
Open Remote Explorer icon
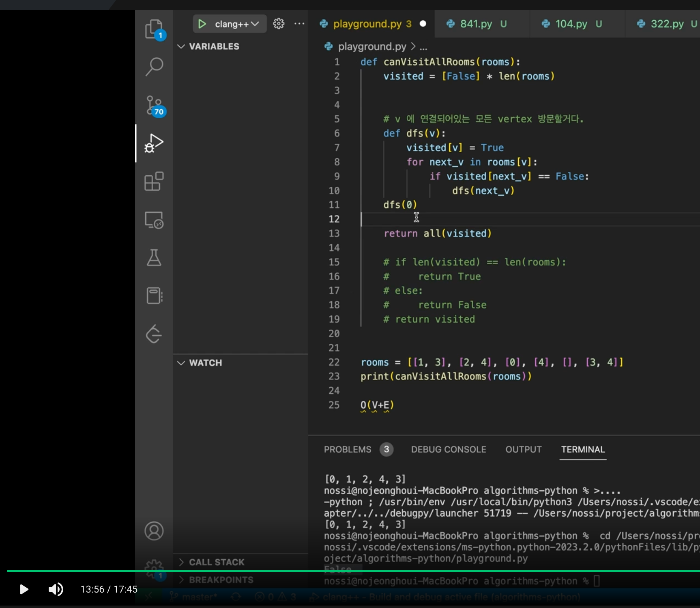click(x=154, y=220)
